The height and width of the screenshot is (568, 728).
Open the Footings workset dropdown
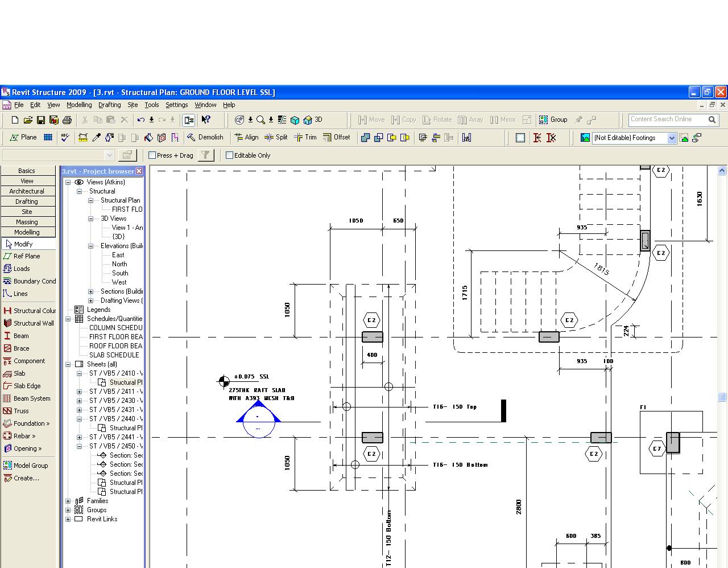tap(672, 138)
